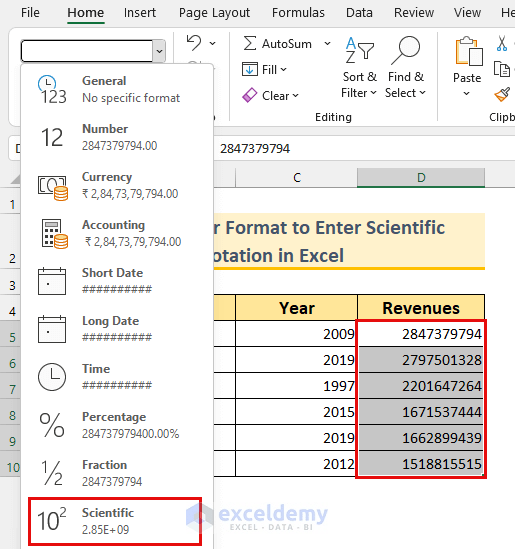Expand the AutoSum options arrow

(327, 43)
